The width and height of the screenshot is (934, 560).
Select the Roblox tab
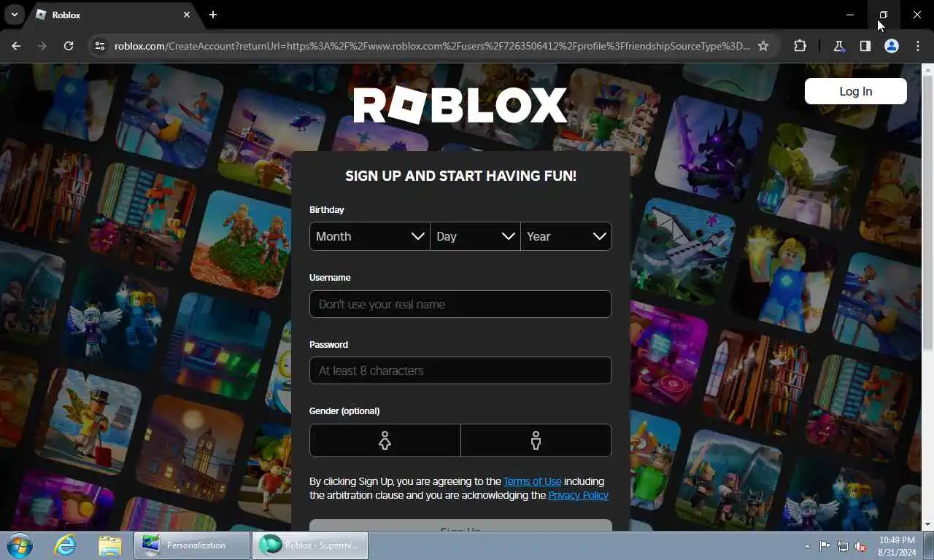tap(113, 15)
